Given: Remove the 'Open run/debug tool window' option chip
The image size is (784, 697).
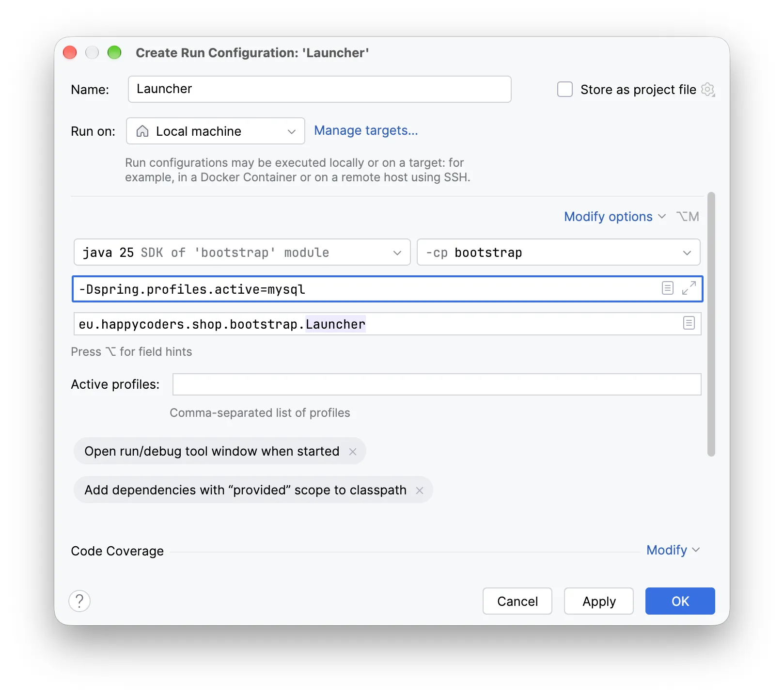Looking at the screenshot, I should click(353, 452).
